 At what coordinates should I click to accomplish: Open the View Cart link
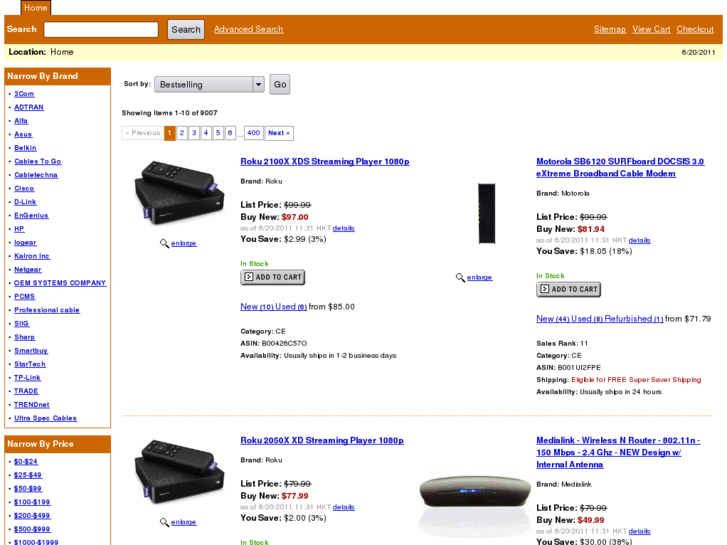click(651, 29)
